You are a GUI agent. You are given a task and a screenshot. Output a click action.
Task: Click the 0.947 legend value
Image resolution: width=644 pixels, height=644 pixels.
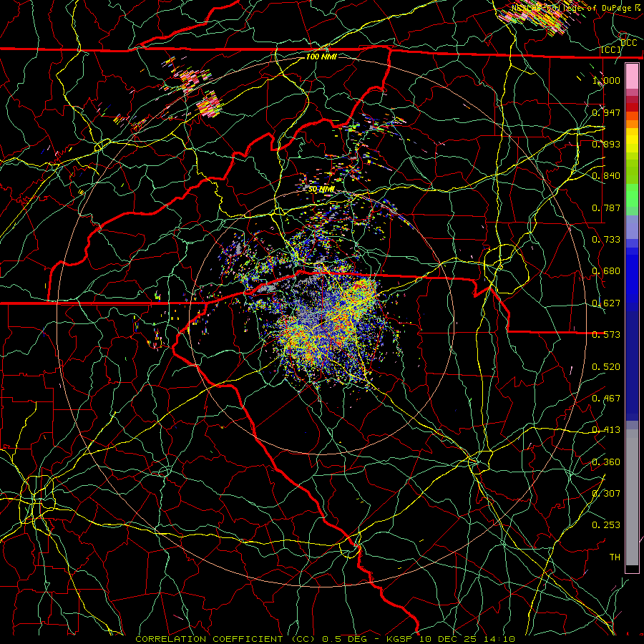(606, 112)
